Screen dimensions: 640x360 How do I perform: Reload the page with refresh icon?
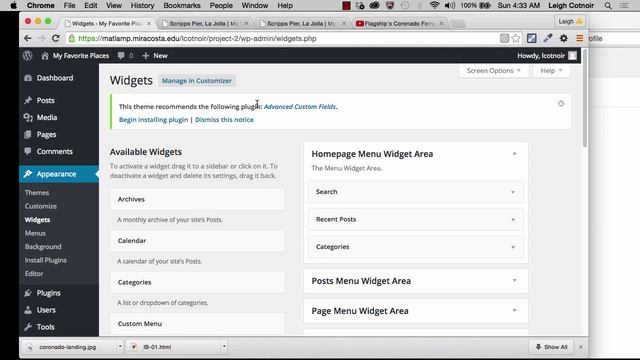[x=56, y=38]
